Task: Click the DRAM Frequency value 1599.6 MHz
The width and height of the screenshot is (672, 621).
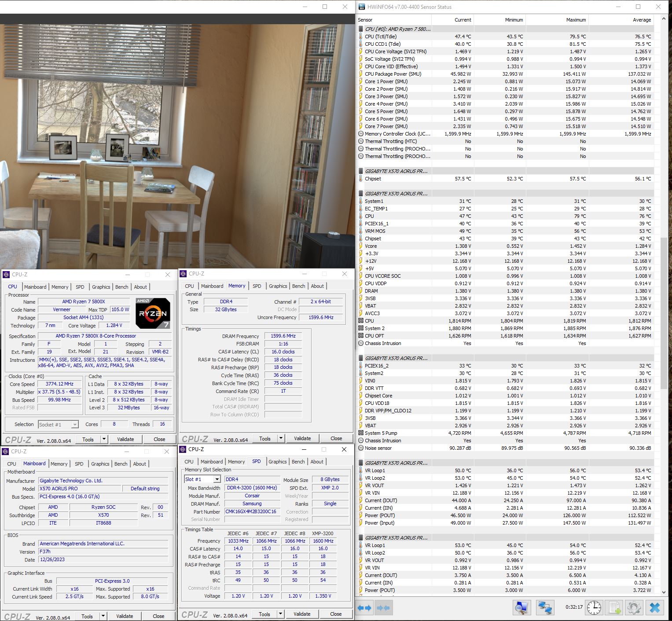Action: (283, 336)
